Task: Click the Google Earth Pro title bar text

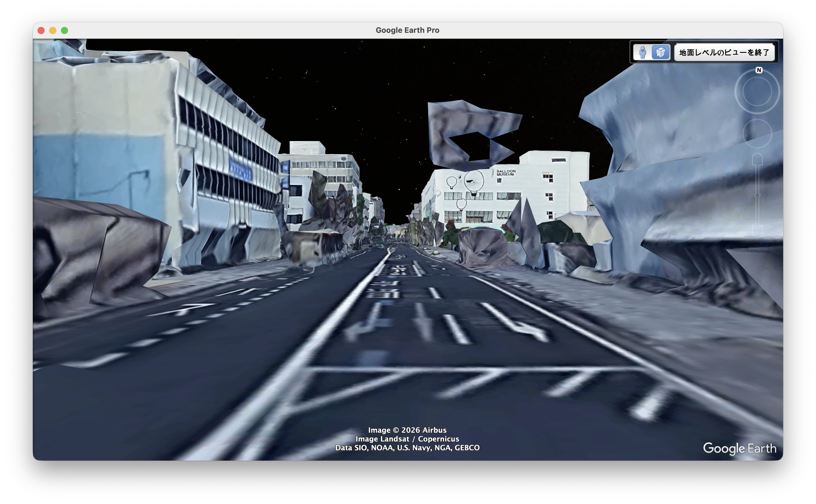Action: (407, 30)
